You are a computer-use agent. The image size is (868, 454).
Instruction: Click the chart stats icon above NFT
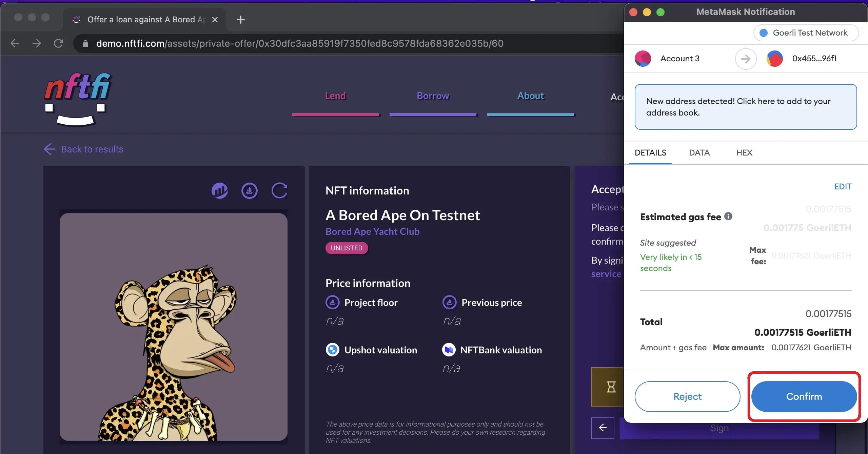coord(220,191)
